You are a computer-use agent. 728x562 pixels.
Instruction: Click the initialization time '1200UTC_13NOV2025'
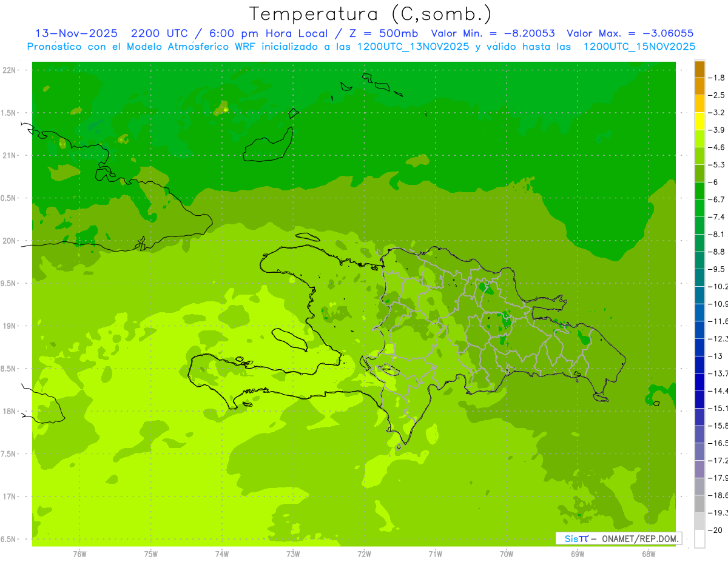(413, 46)
